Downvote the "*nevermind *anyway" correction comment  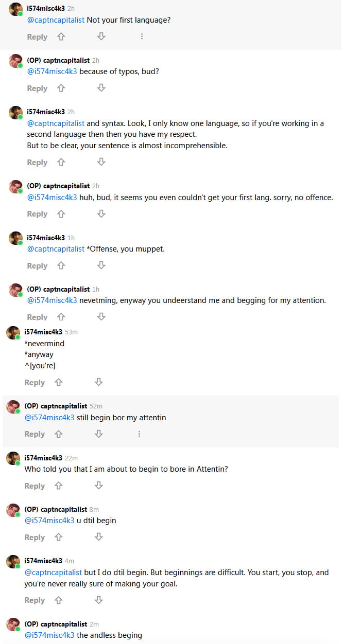point(99,382)
